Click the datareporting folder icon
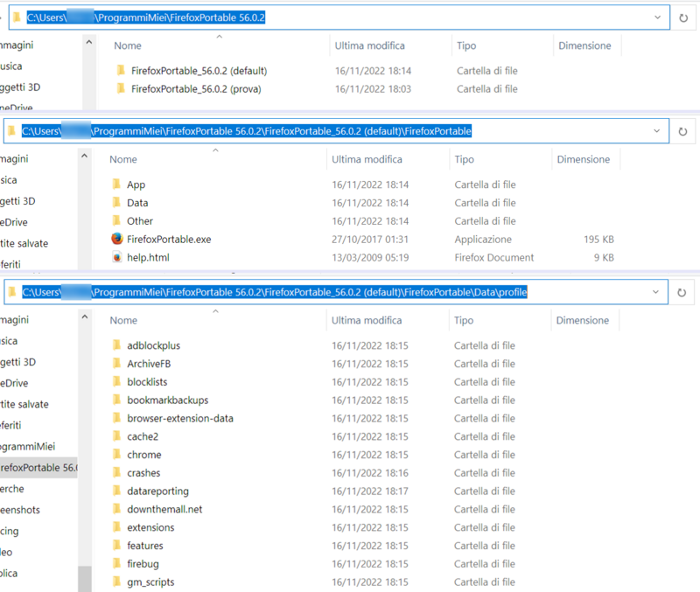Screen dimensions: 700x592 click(x=117, y=491)
